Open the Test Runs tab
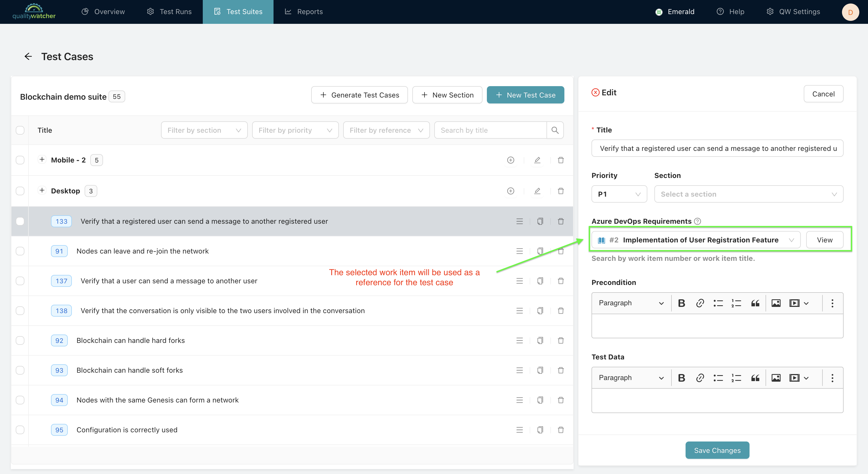868x474 pixels. pyautogui.click(x=169, y=12)
